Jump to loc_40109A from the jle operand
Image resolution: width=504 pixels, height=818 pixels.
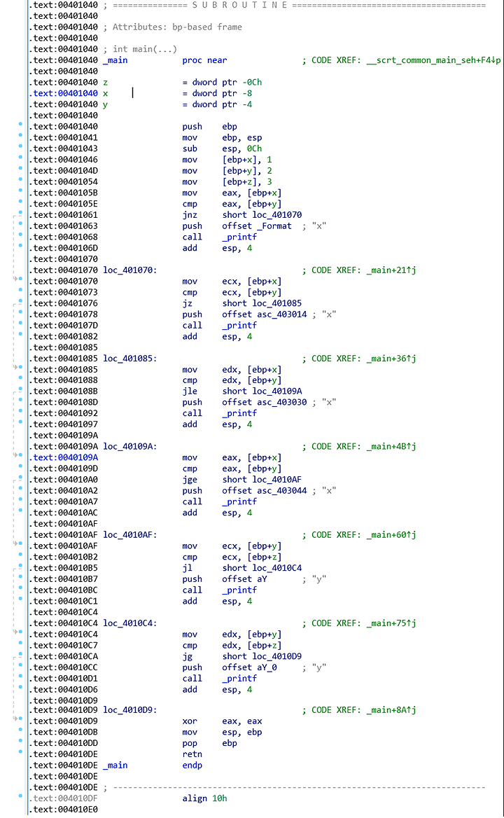[x=276, y=391]
